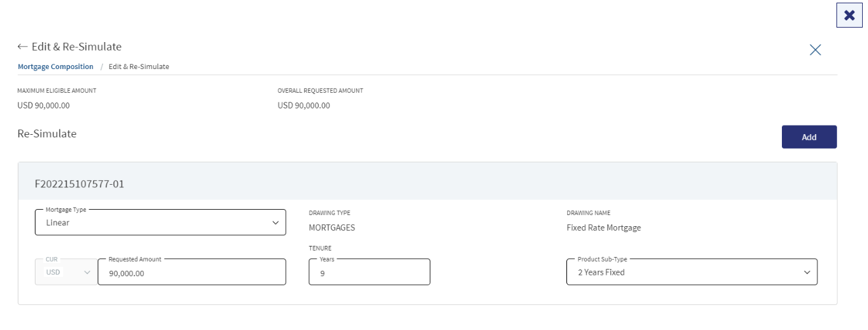Open the disabled CUR currency dropdown
Screen dimensions: 868x330
pos(66,272)
